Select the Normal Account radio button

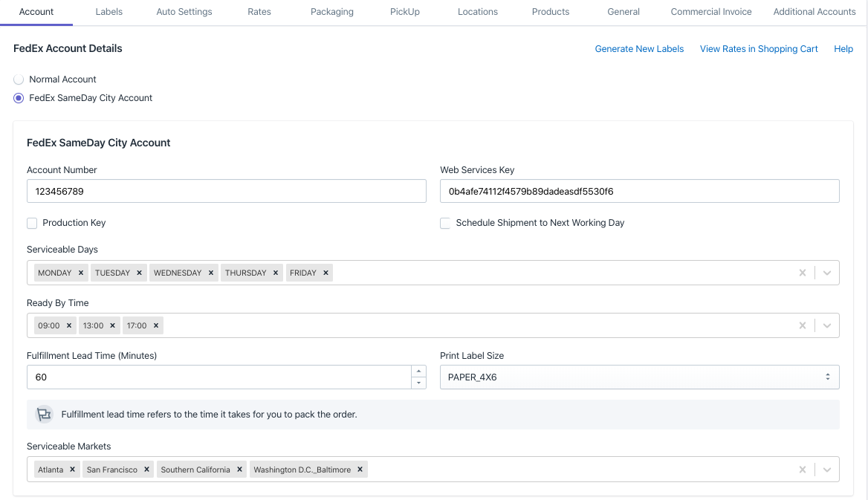point(19,79)
